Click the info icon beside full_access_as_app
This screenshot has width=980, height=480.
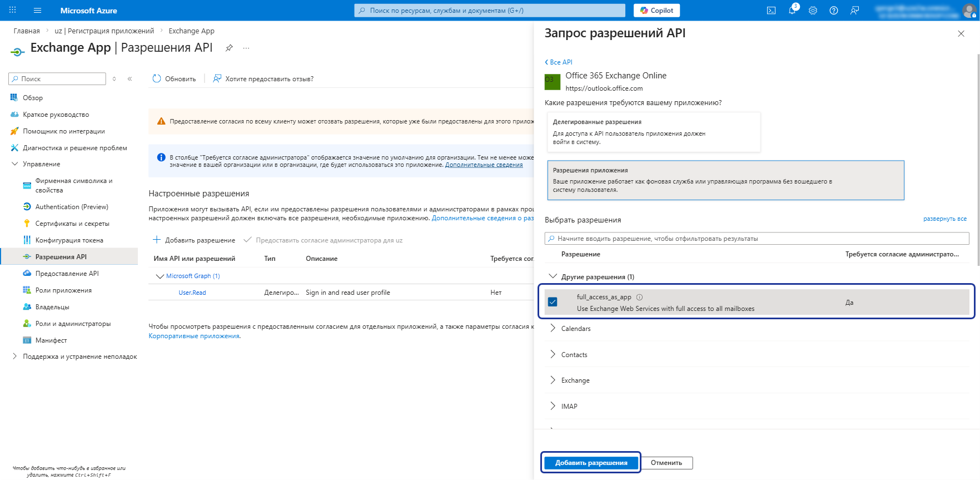click(x=639, y=297)
